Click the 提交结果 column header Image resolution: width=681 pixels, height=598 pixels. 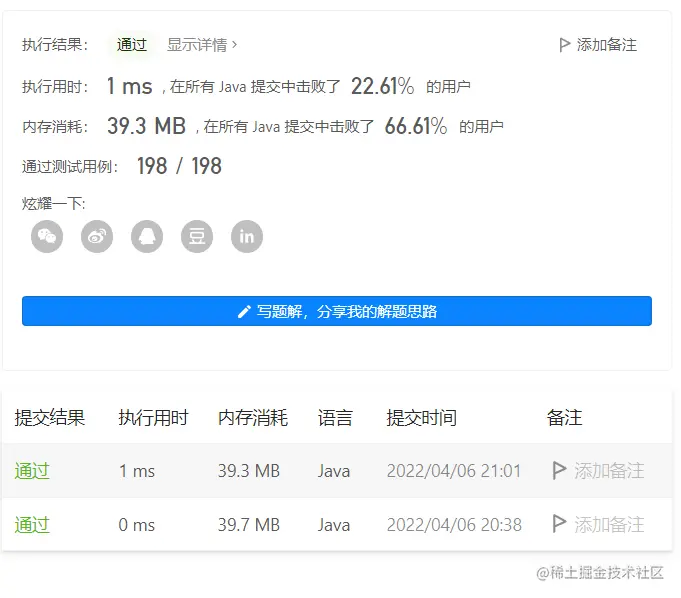coord(50,418)
